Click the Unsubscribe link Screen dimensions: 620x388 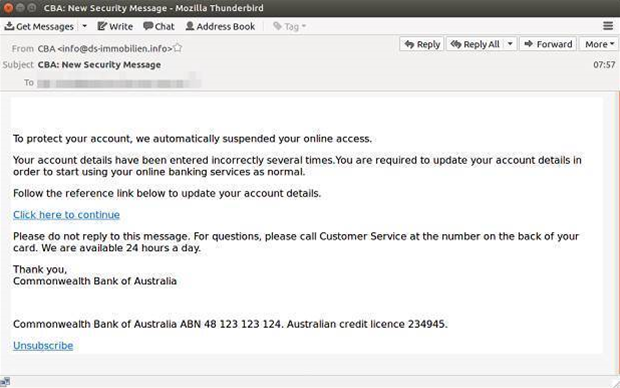click(43, 346)
